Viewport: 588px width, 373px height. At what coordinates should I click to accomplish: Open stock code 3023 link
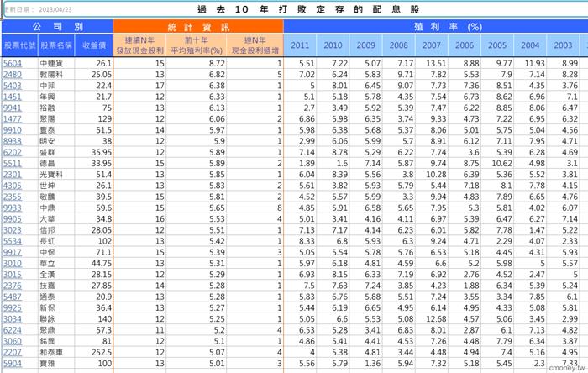click(13, 230)
